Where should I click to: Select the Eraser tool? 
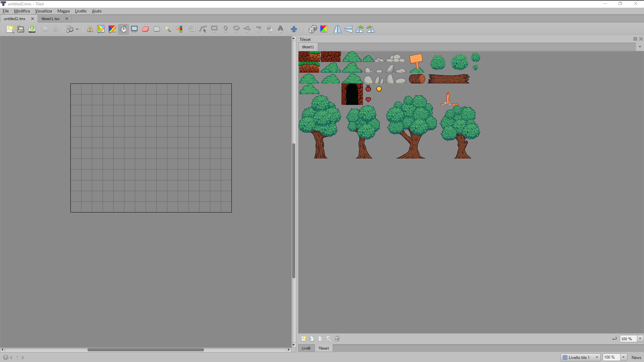tap(145, 29)
